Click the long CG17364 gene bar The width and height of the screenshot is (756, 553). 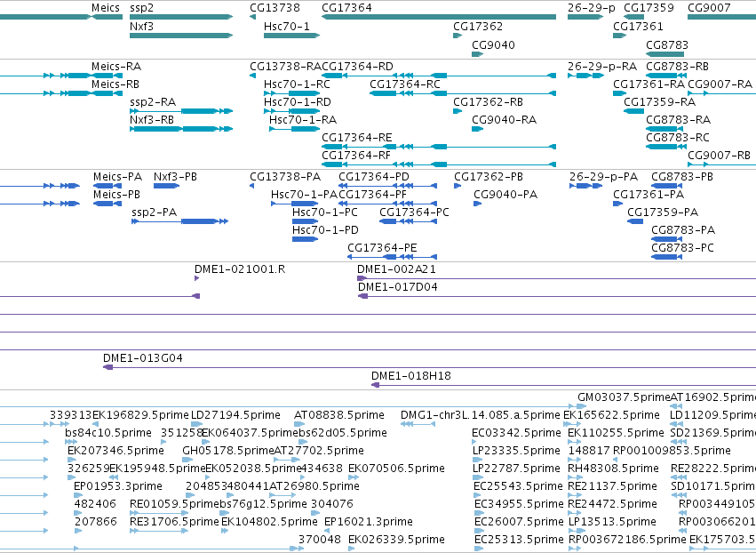(x=439, y=18)
